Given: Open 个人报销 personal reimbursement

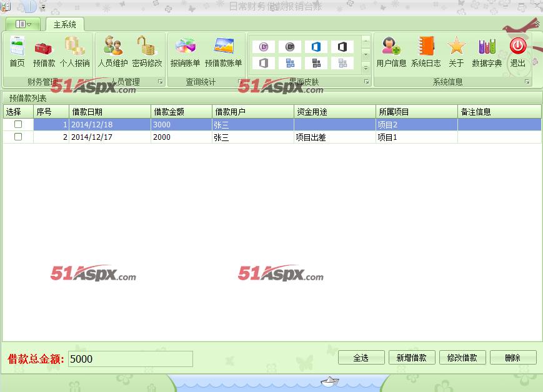Looking at the screenshot, I should click(x=75, y=52).
